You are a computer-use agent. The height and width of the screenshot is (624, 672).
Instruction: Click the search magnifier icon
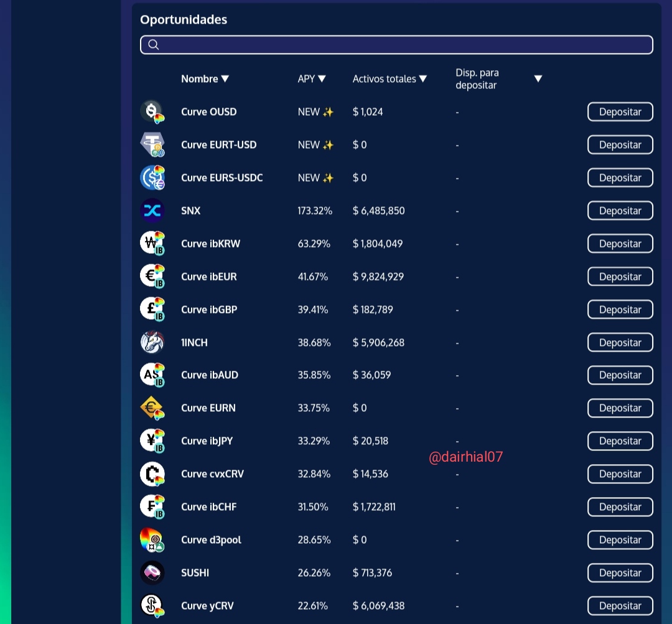pos(154,45)
